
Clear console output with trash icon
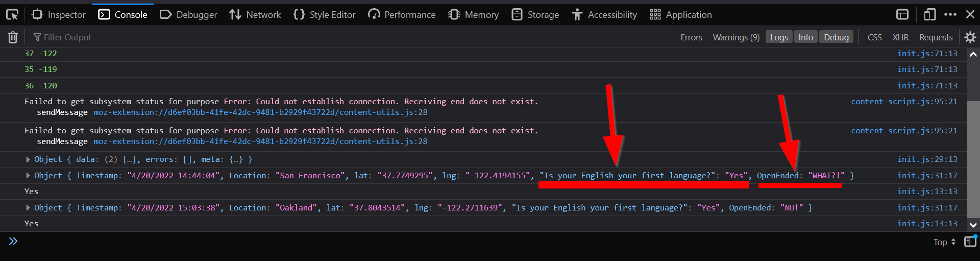click(13, 37)
